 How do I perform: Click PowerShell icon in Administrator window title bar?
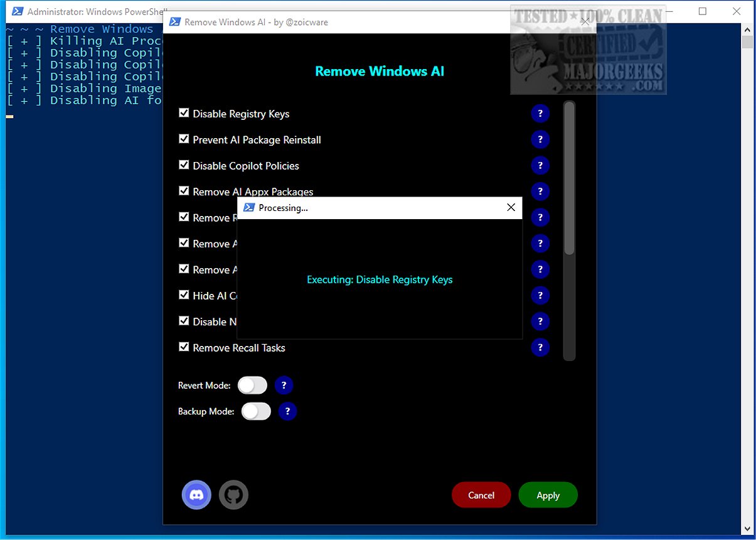pos(18,11)
